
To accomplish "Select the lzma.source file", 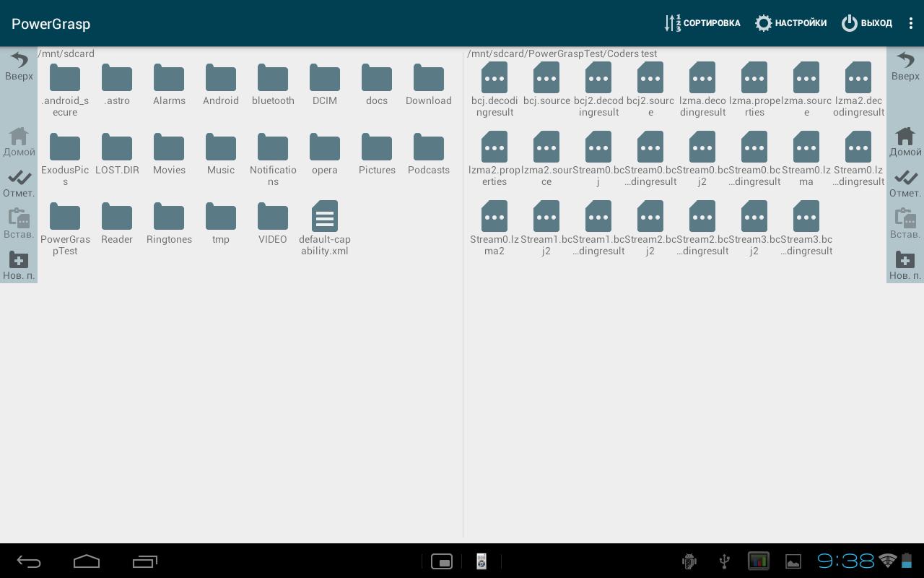I will [806, 90].
